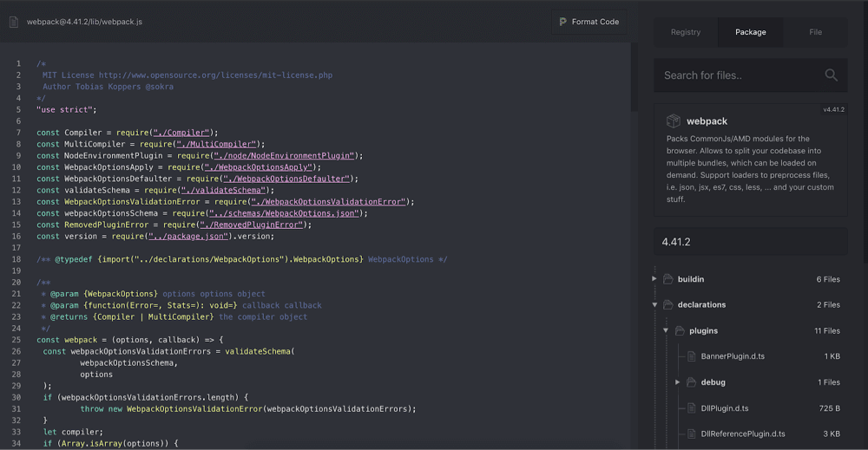Click the "6 Files" count for buildin
Image resolution: width=868 pixels, height=450 pixels.
828,279
